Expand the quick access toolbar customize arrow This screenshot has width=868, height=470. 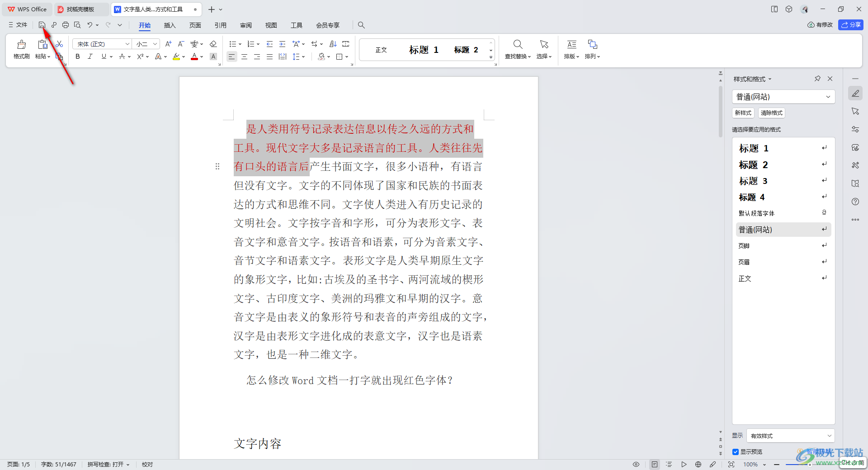click(120, 25)
